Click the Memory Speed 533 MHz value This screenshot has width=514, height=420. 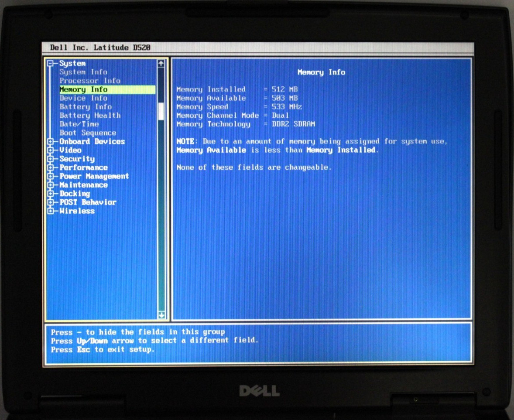point(287,107)
